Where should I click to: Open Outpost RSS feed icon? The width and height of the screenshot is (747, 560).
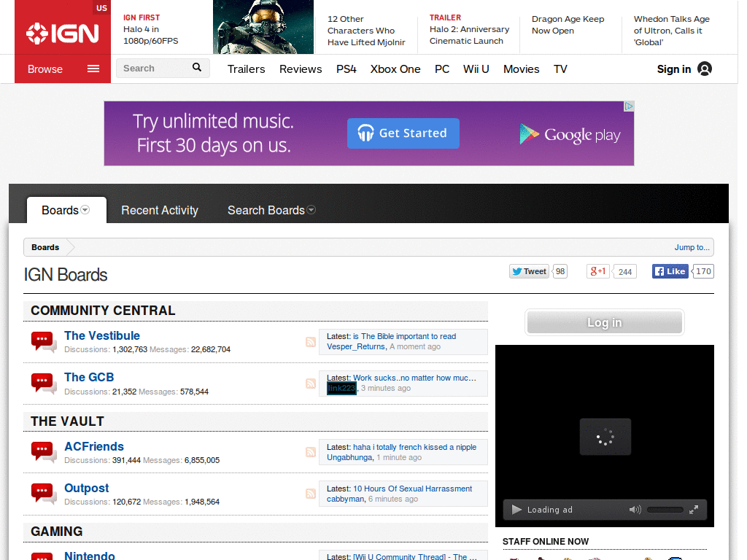pyautogui.click(x=311, y=494)
